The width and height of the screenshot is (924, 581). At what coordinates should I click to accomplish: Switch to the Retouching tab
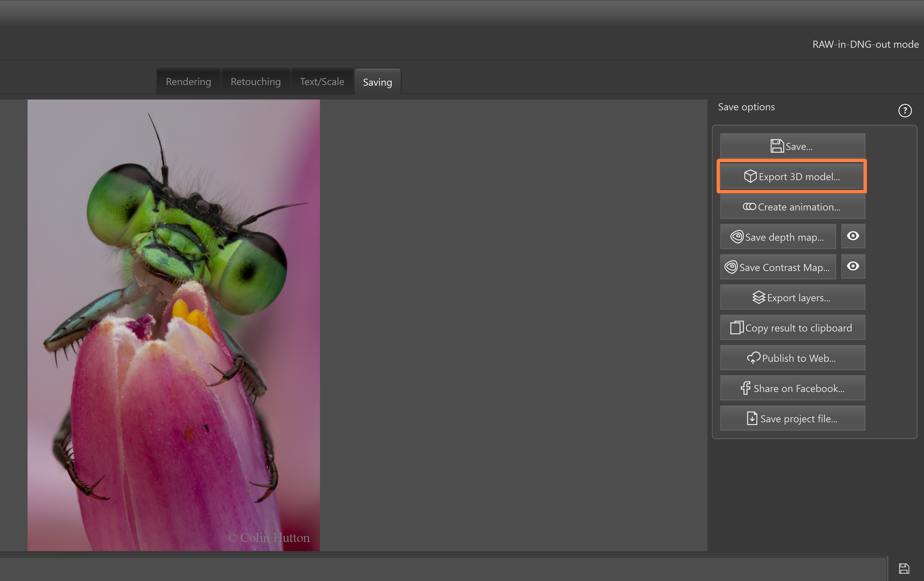(x=255, y=81)
